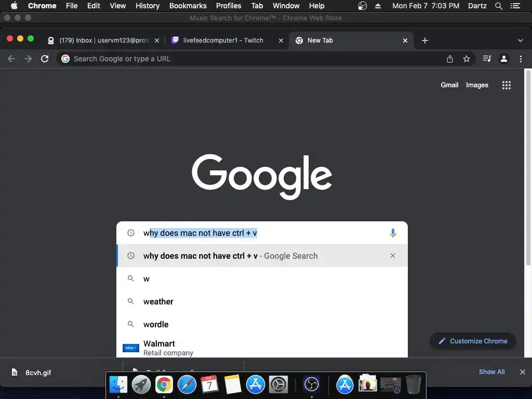Click Show All downloads

click(491, 372)
